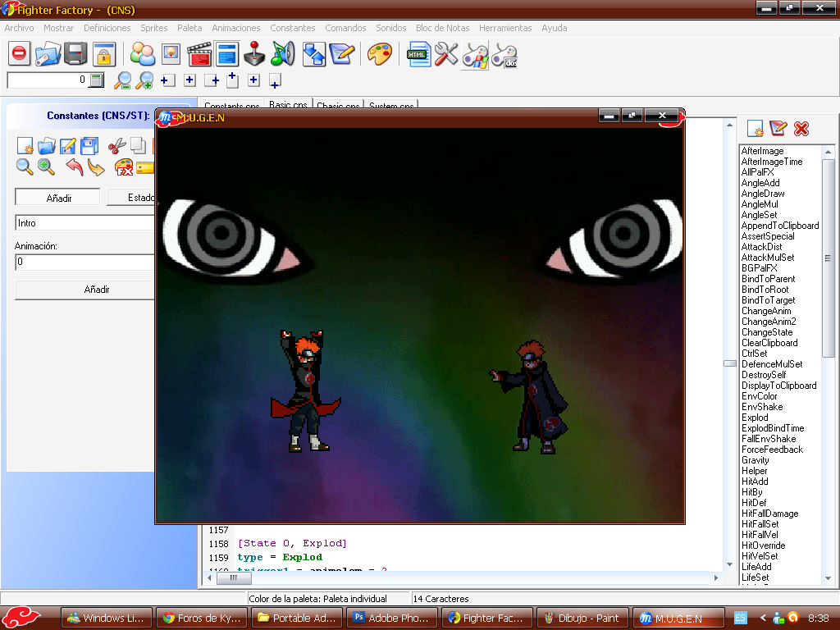Click the numeric field left of calculator

click(x=47, y=80)
